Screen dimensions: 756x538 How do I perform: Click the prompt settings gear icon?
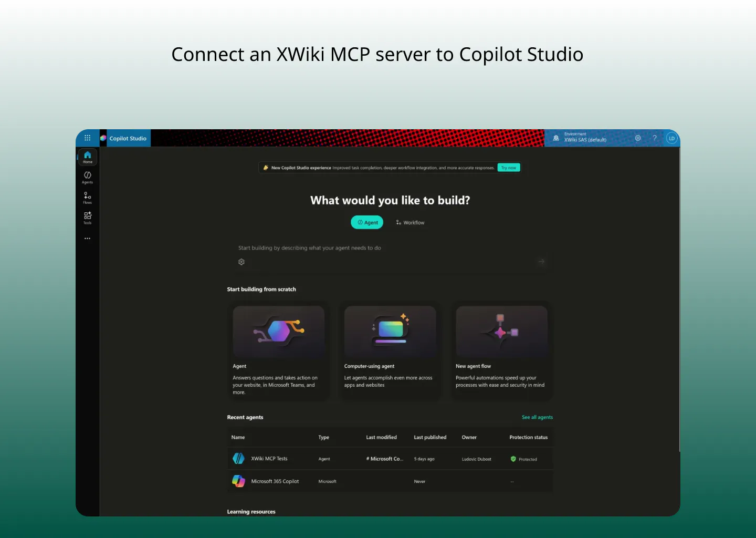point(241,262)
